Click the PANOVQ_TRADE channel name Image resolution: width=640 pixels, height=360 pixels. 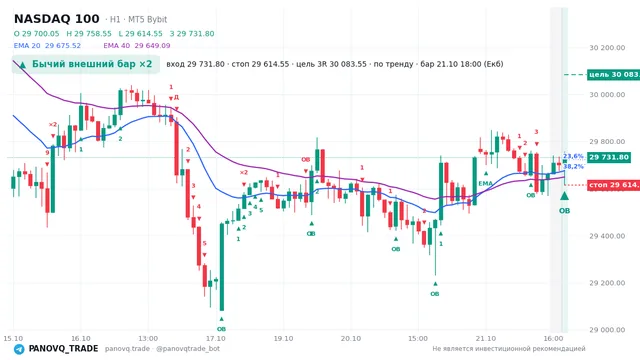point(63,349)
